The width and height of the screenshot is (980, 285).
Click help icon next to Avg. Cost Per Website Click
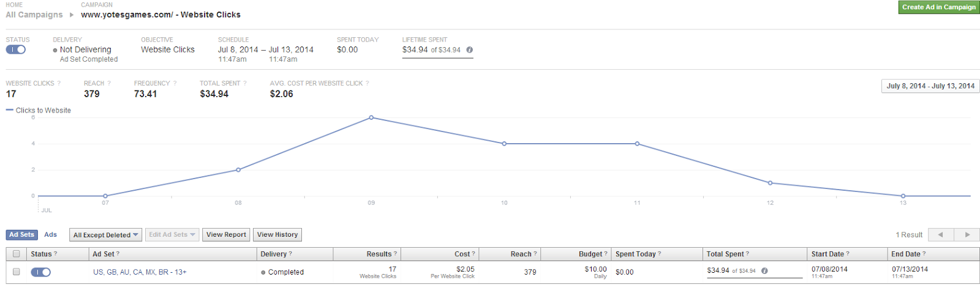pos(367,83)
